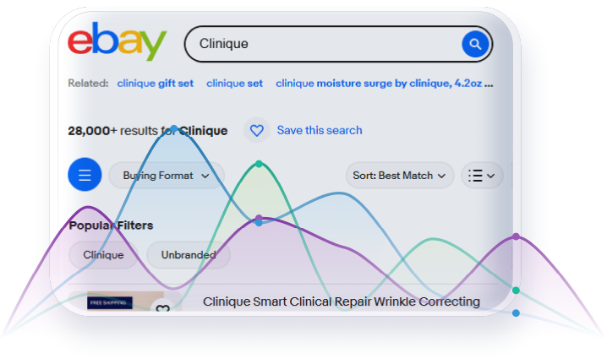Screen dimensions: 607x364
Task: Open the blue hamburger filter menu
Action: (85, 175)
